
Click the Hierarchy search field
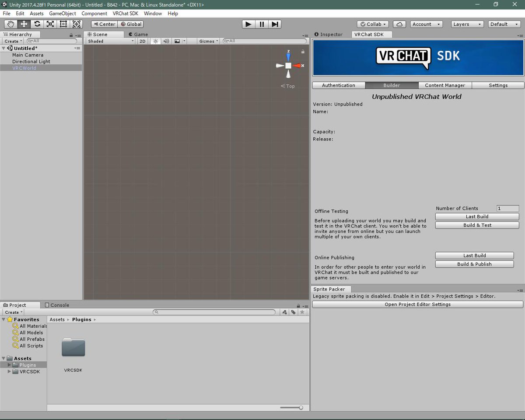click(x=52, y=41)
